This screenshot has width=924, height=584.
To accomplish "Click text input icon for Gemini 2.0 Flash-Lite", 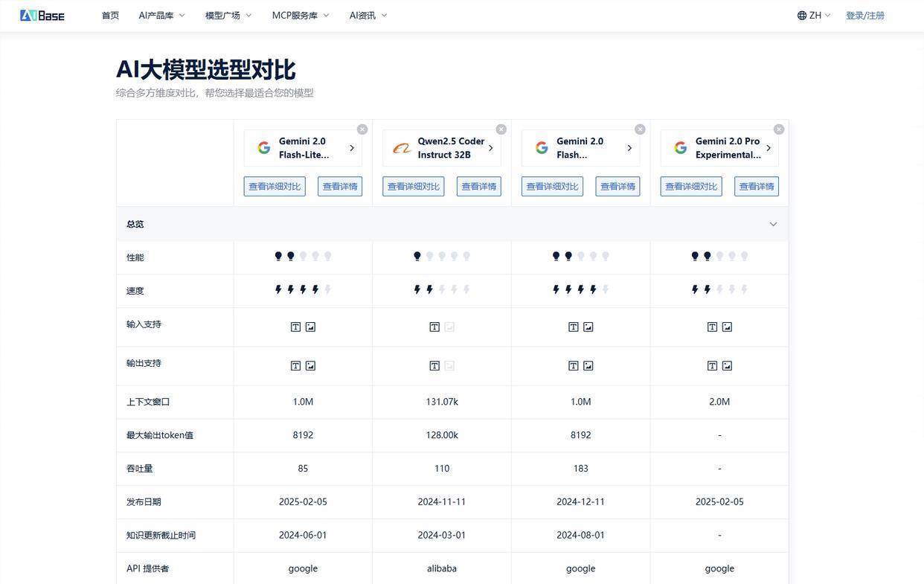I will (x=295, y=327).
